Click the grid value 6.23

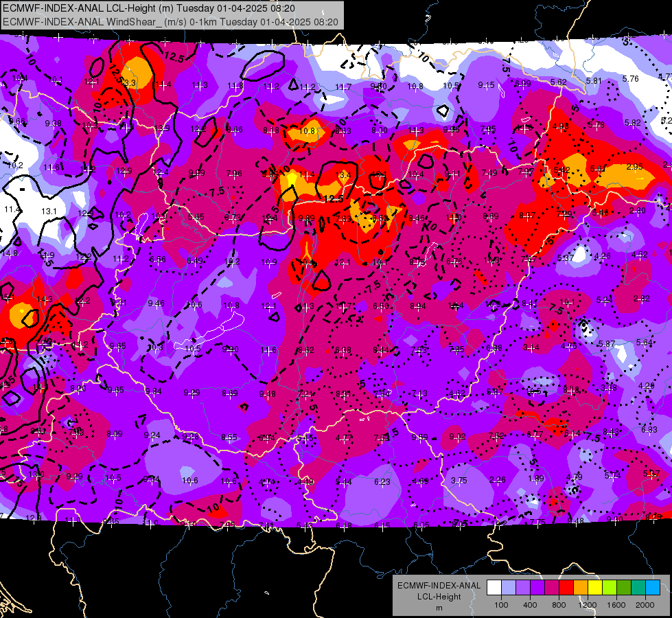382,481
